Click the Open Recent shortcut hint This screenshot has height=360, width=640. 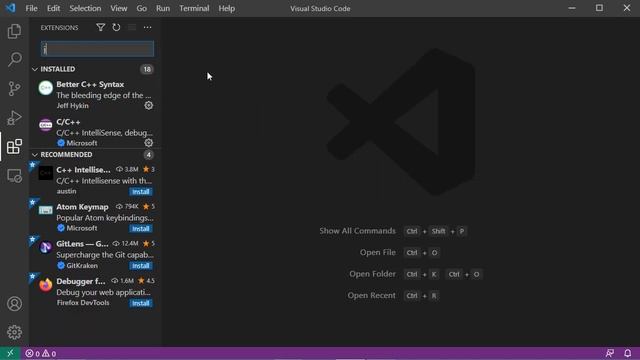[x=371, y=296]
